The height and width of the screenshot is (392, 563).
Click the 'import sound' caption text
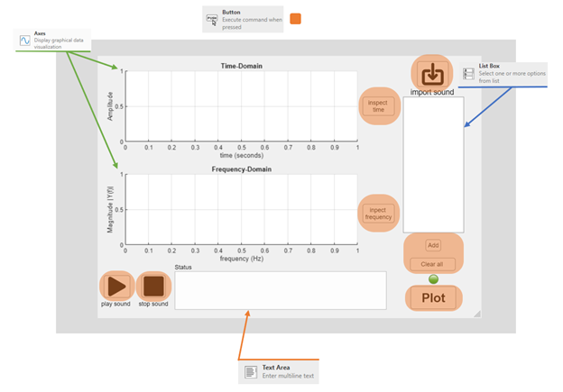click(432, 92)
